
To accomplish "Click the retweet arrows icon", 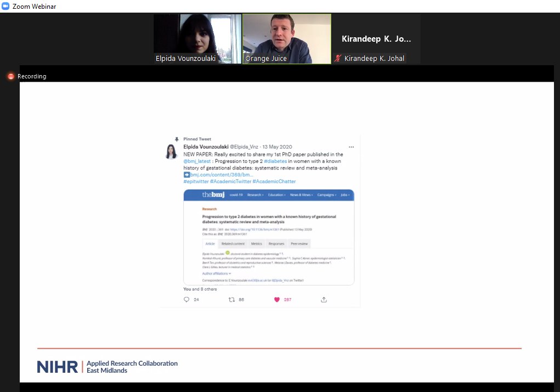I will (232, 299).
